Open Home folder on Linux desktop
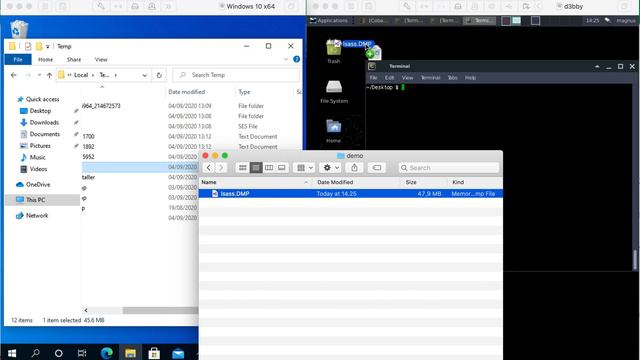The image size is (640, 360). click(333, 131)
